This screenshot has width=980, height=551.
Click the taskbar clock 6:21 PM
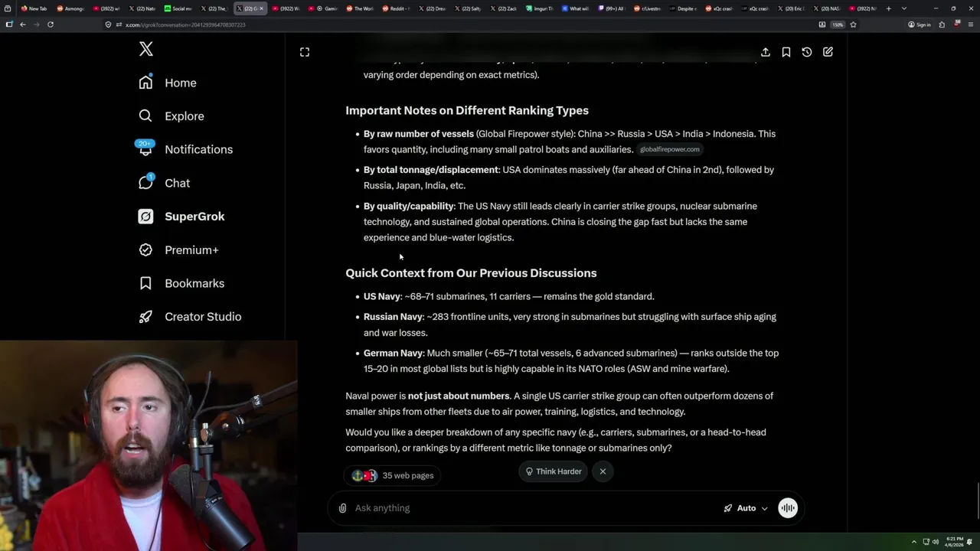955,542
